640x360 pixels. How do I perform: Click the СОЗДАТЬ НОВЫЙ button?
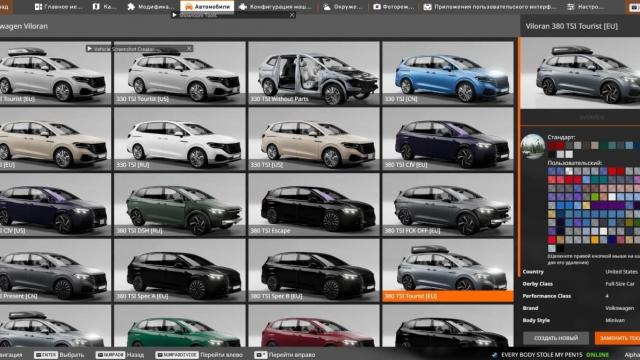556,338
